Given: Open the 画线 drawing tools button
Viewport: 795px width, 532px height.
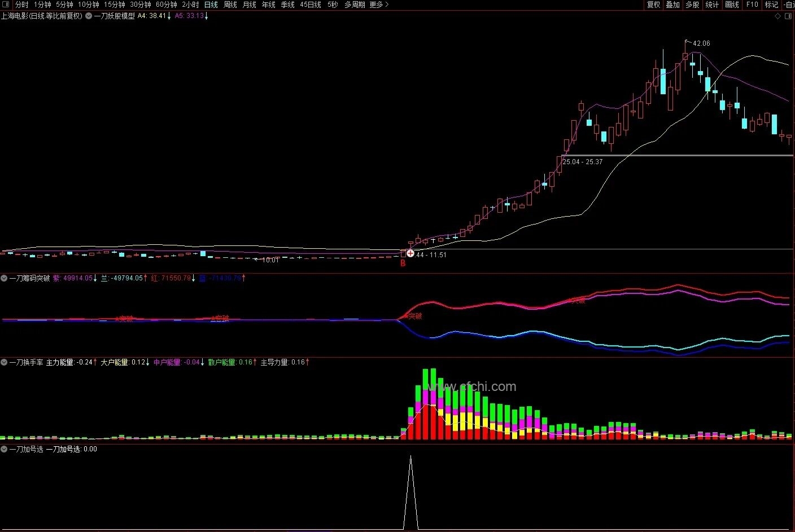Looking at the screenshot, I should click(x=732, y=5).
